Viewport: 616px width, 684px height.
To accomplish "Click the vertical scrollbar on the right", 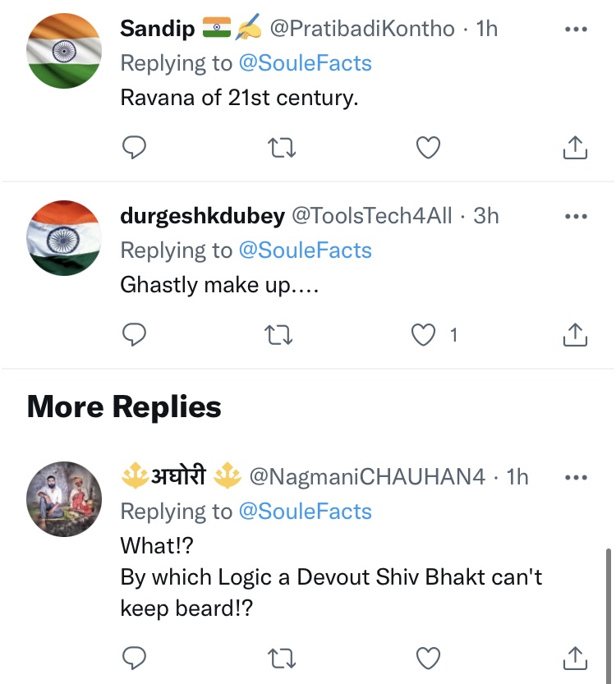I will (x=609, y=608).
